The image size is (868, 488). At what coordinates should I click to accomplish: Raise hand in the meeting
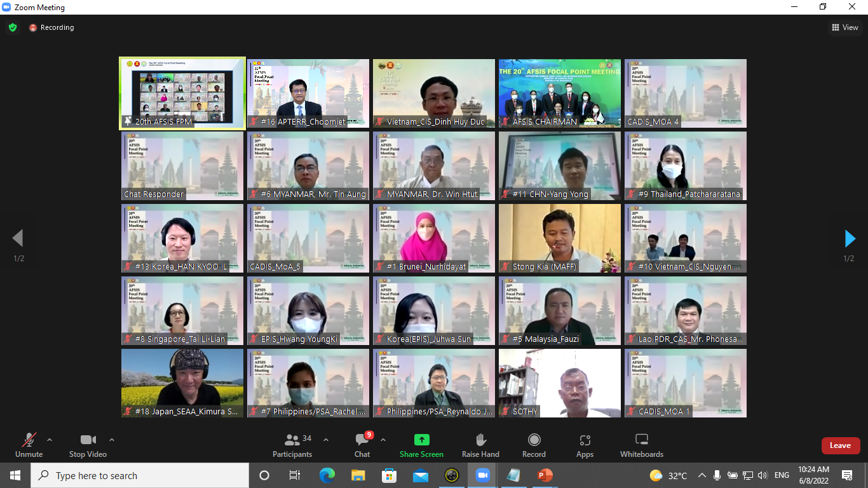[x=480, y=445]
